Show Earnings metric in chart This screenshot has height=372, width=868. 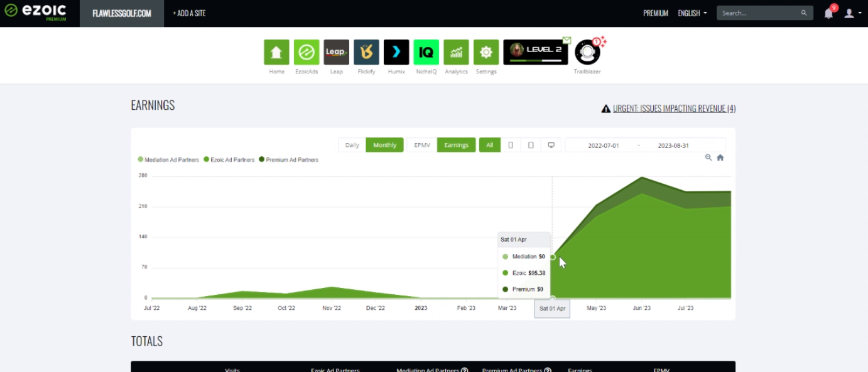pyautogui.click(x=457, y=145)
